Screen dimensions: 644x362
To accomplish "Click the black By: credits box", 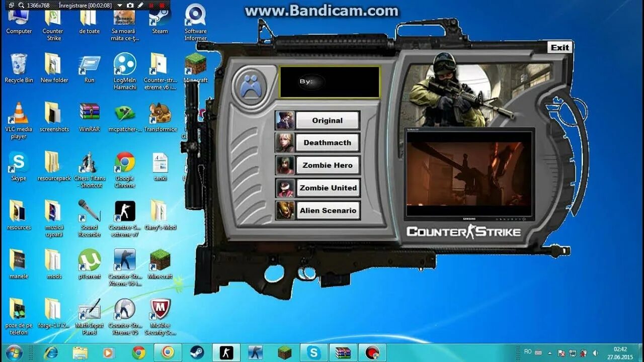I will [330, 81].
